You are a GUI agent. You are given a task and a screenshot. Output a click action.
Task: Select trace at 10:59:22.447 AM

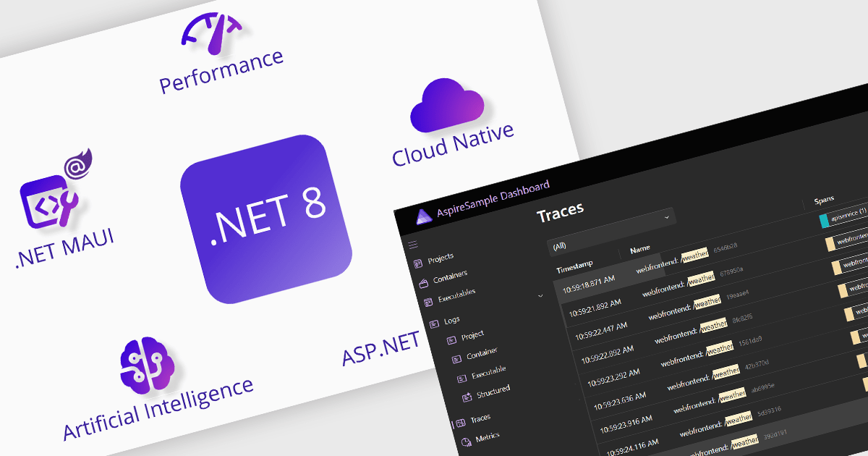coord(601,331)
